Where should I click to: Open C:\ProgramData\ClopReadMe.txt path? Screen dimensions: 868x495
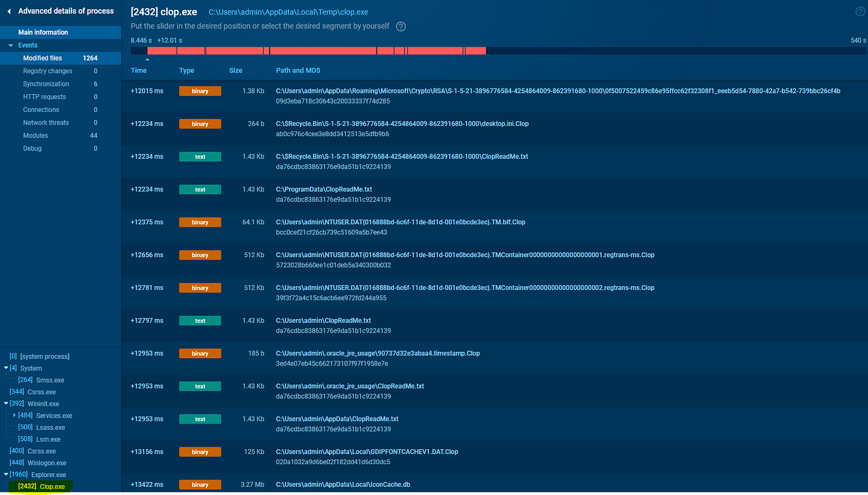click(324, 189)
